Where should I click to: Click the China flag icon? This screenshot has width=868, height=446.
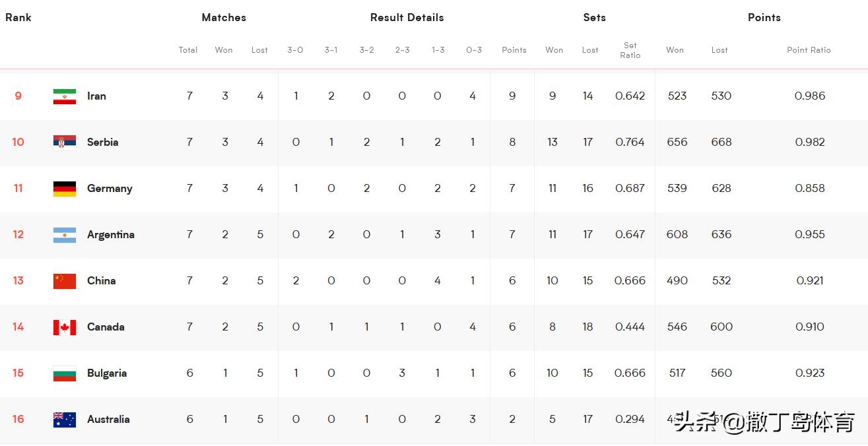point(65,281)
